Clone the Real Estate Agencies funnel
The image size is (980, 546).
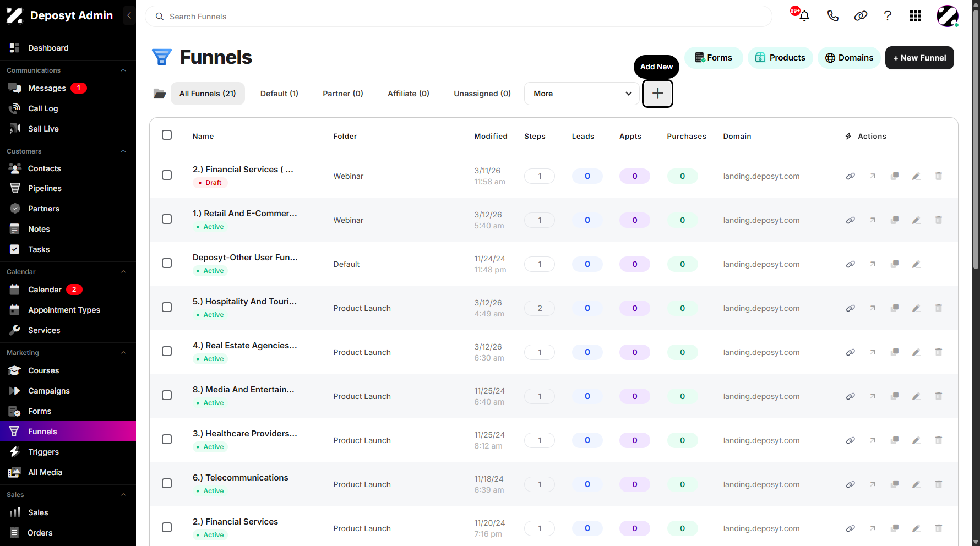coord(895,352)
